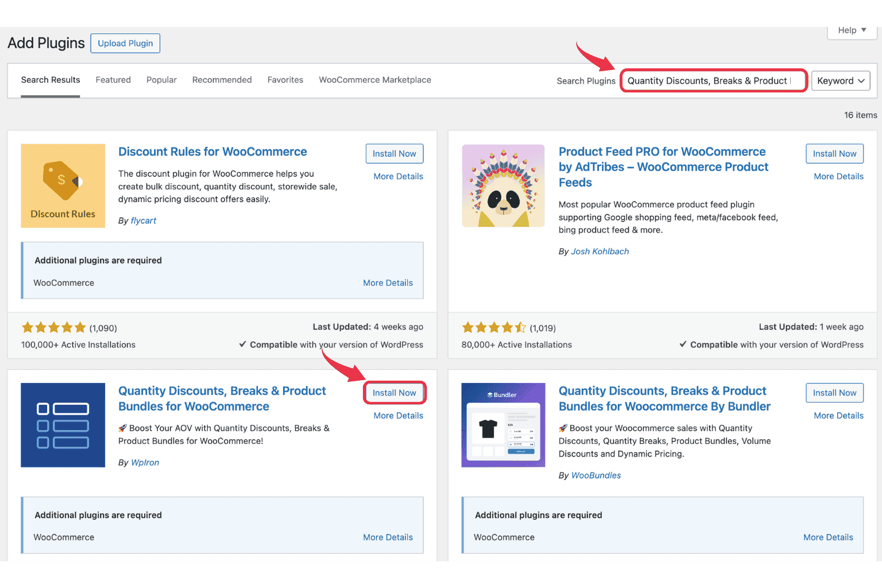Select the Popular plugins tab

(x=161, y=80)
